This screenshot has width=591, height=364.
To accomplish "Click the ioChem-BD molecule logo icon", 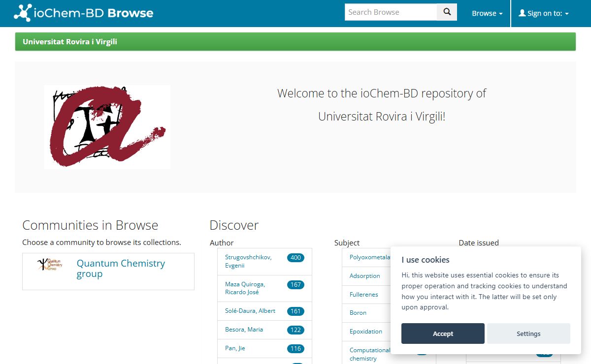I will point(23,13).
